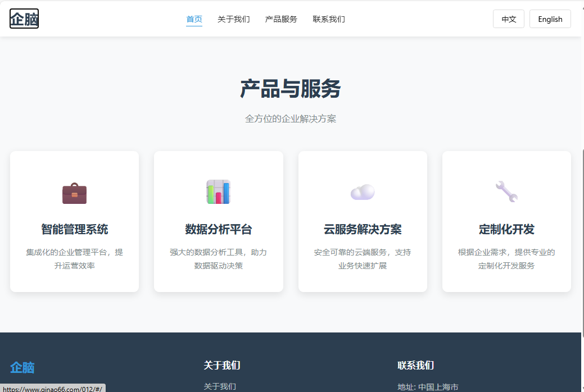Image resolution: width=584 pixels, height=392 pixels.
Task: Open the 首页 navigation tab
Action: [x=194, y=19]
